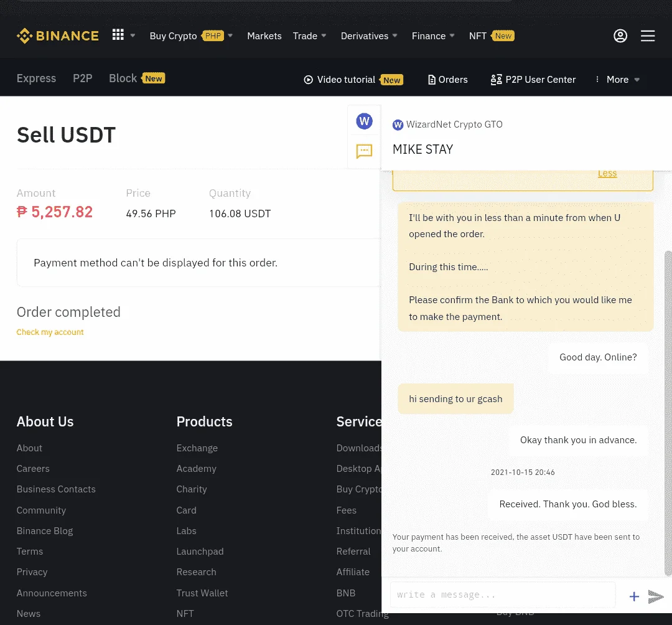Viewport: 672px width, 625px height.
Task: Open the Trust Wallet product link
Action: click(x=202, y=593)
